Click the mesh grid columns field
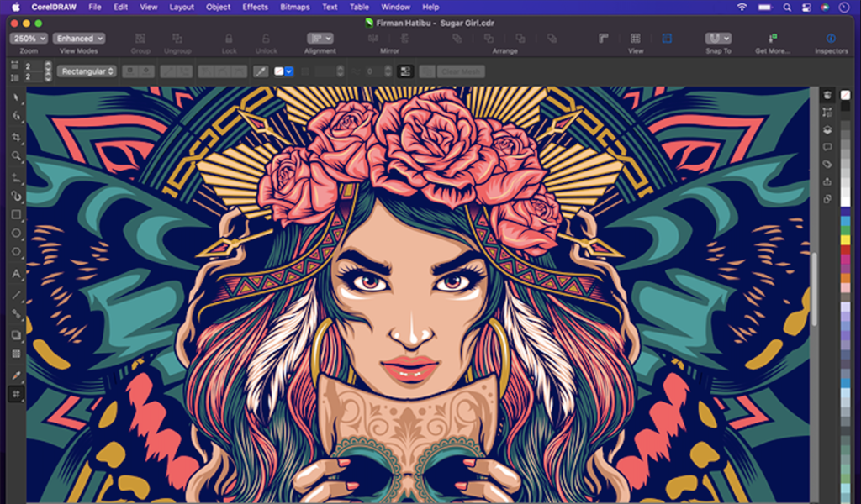Image resolution: width=861 pixels, height=504 pixels. (x=32, y=66)
